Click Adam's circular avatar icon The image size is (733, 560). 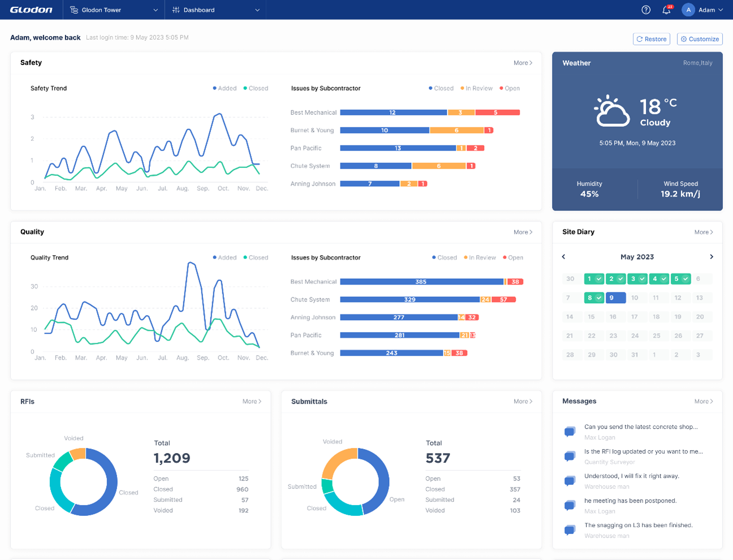point(688,10)
